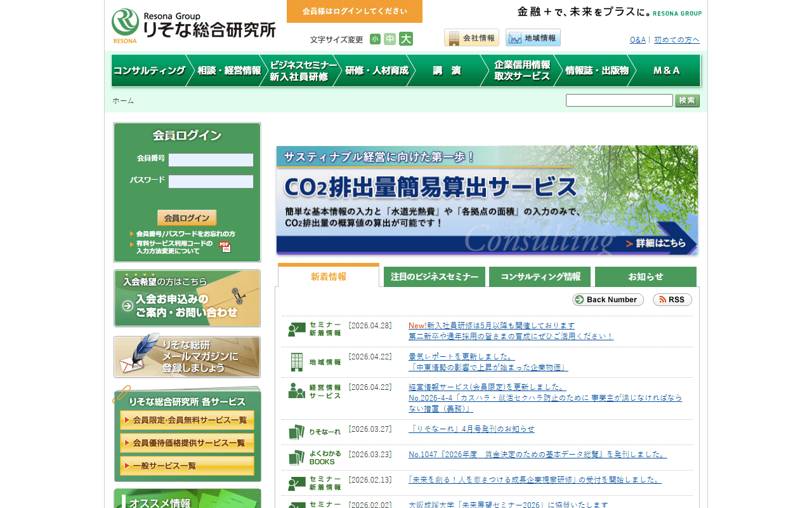This screenshot has width=812, height=508.
Task: Open 会員優待価格提供サービス一覧
Action: coord(187,443)
